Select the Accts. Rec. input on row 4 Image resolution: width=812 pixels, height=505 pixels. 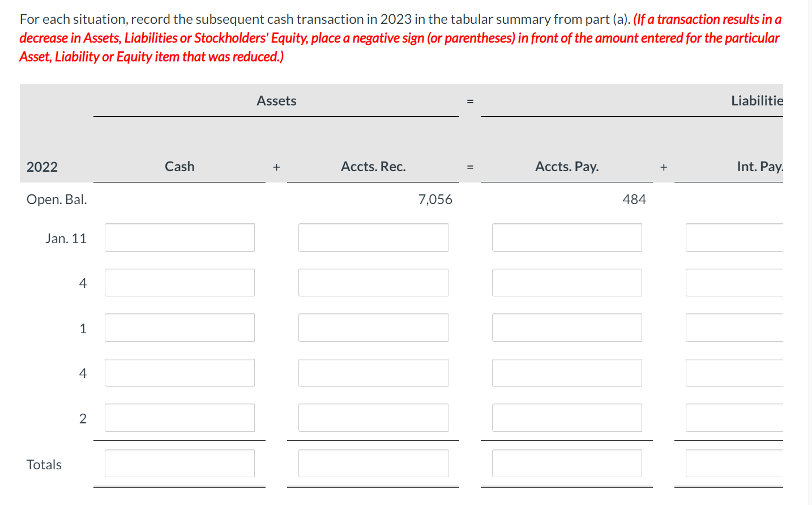(x=373, y=282)
